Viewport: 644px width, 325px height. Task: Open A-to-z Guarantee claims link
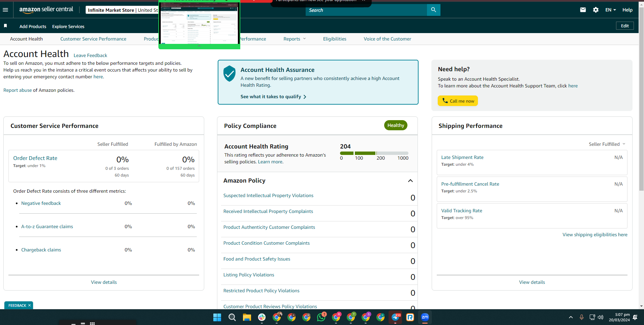(x=47, y=226)
